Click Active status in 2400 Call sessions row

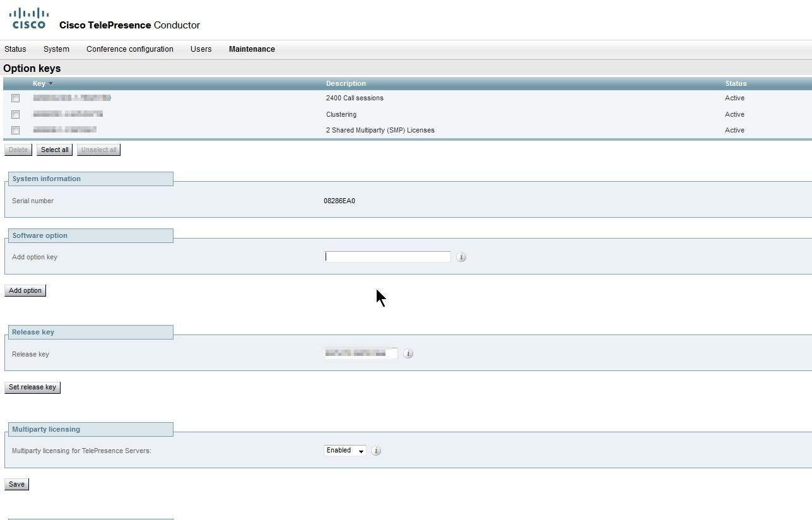tap(734, 98)
